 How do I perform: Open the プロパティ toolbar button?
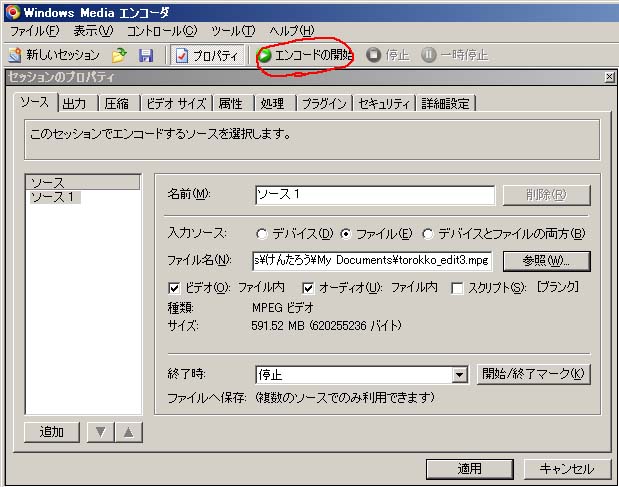(207, 55)
